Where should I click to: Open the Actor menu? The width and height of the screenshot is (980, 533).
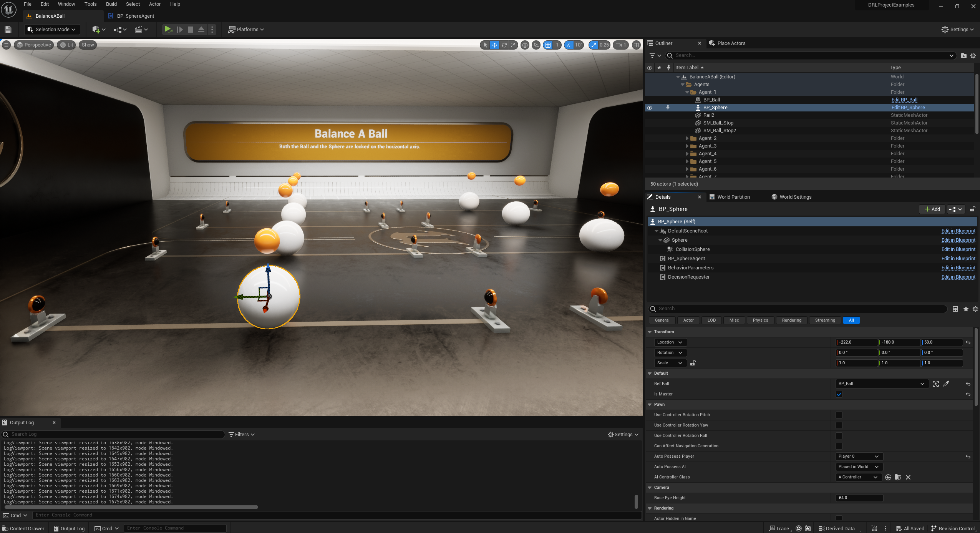(x=155, y=4)
